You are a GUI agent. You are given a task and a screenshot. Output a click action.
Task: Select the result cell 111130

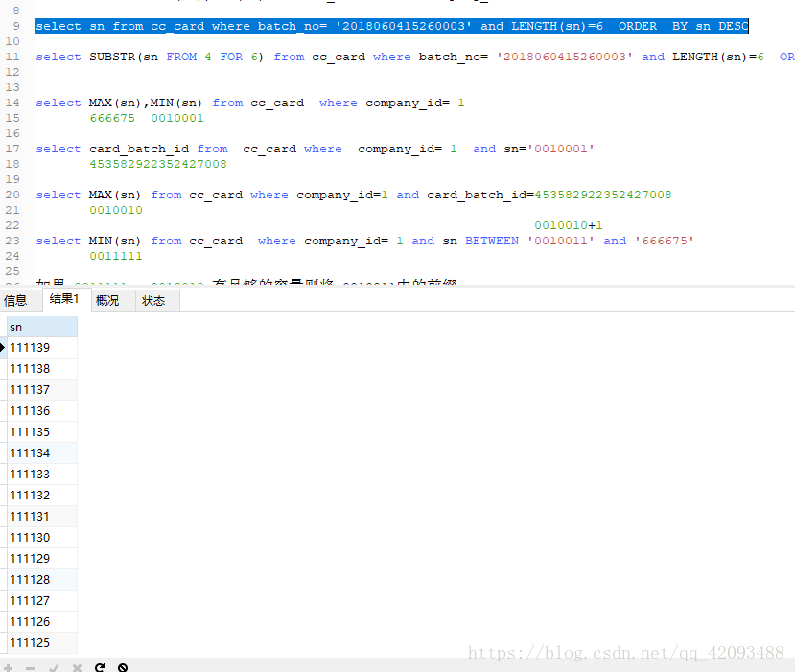click(42, 537)
